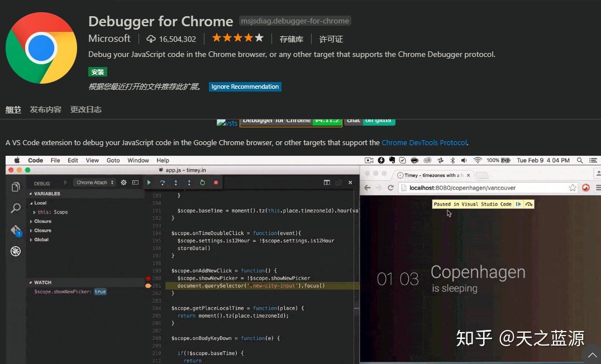601x364 pixels.
Task: Click the step over icon in Paused overlay
Action: (x=528, y=204)
